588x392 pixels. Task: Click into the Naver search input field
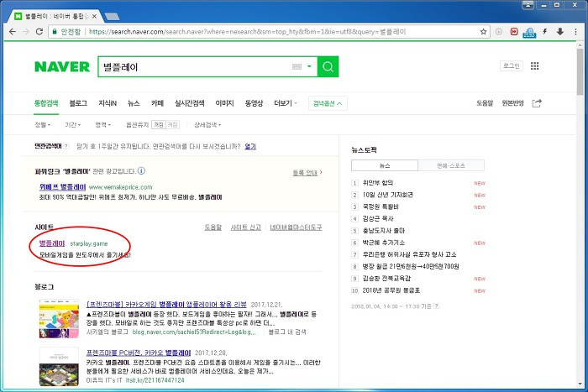coord(195,66)
